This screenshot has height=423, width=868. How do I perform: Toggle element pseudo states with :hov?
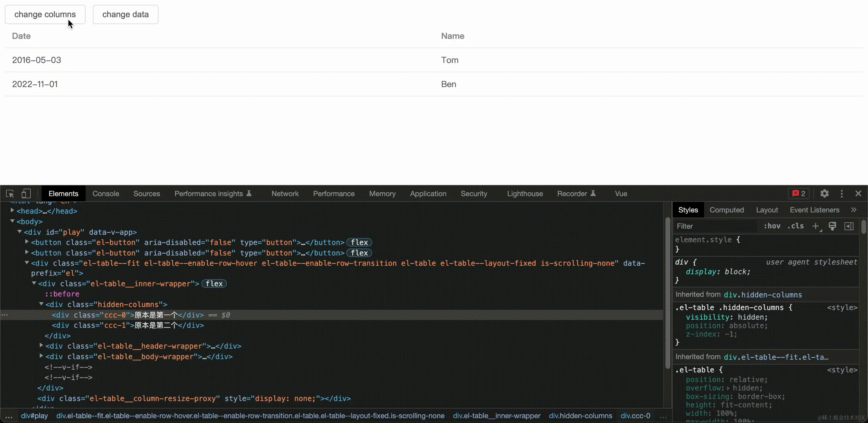[x=772, y=226]
